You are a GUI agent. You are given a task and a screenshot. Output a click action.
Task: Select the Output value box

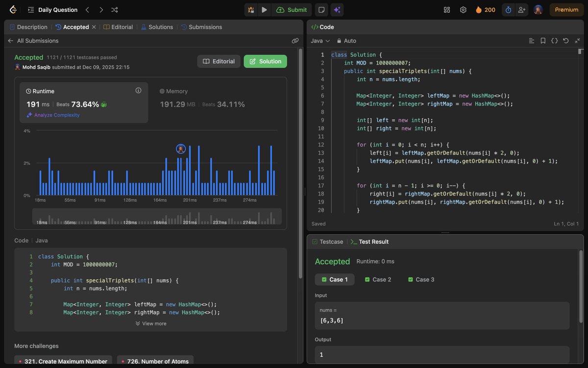(x=442, y=355)
